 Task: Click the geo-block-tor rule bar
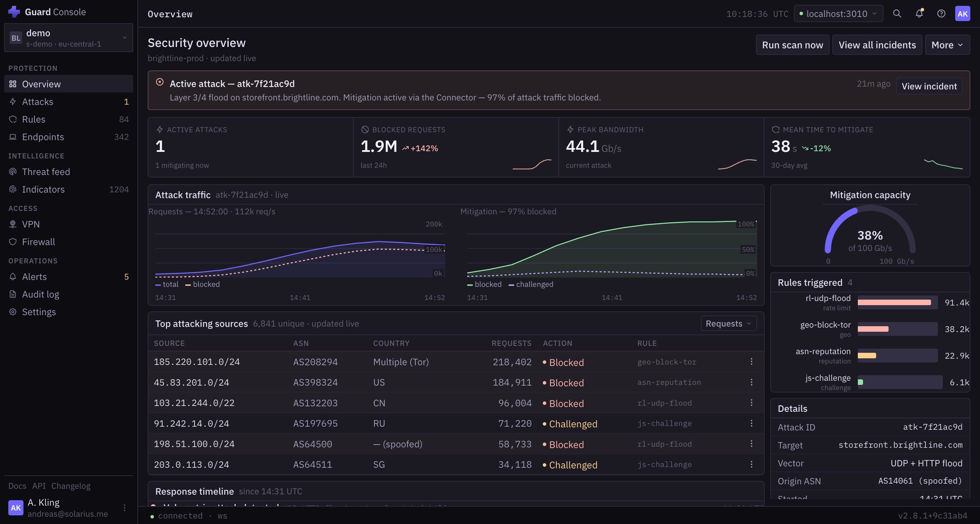click(898, 329)
